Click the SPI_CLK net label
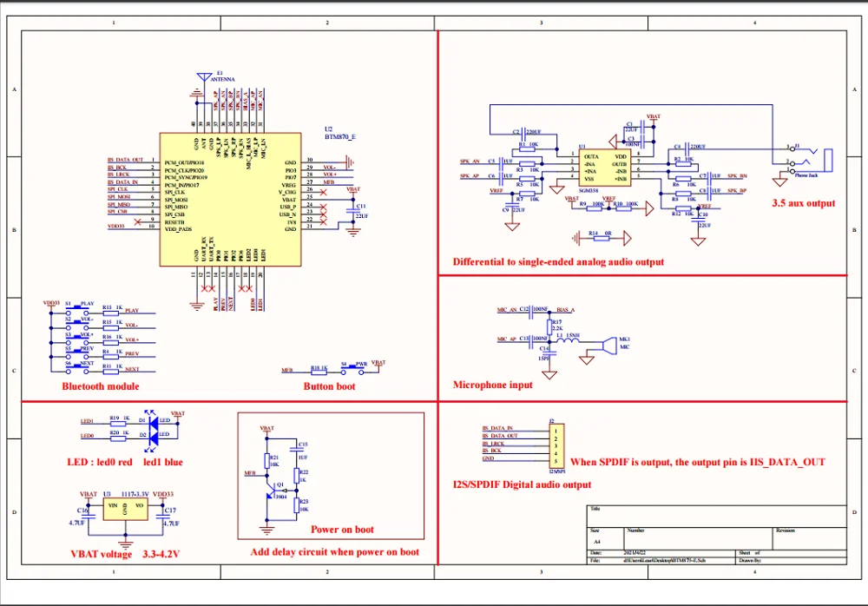Viewport: 868px width, 606px height. tap(117, 189)
